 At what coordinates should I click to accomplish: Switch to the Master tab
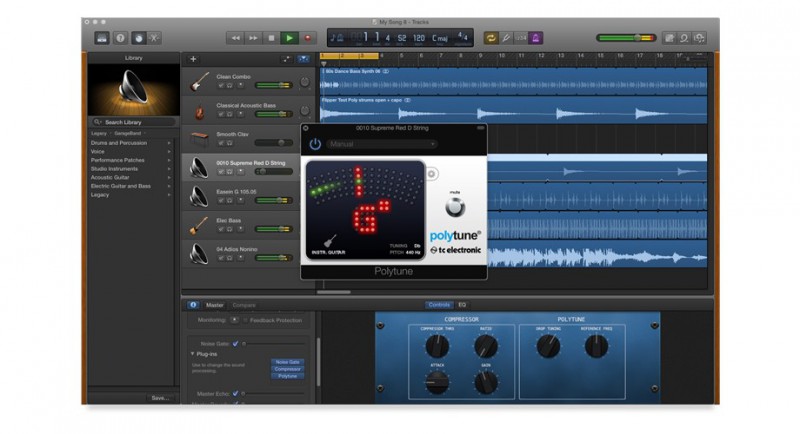pyautogui.click(x=214, y=305)
